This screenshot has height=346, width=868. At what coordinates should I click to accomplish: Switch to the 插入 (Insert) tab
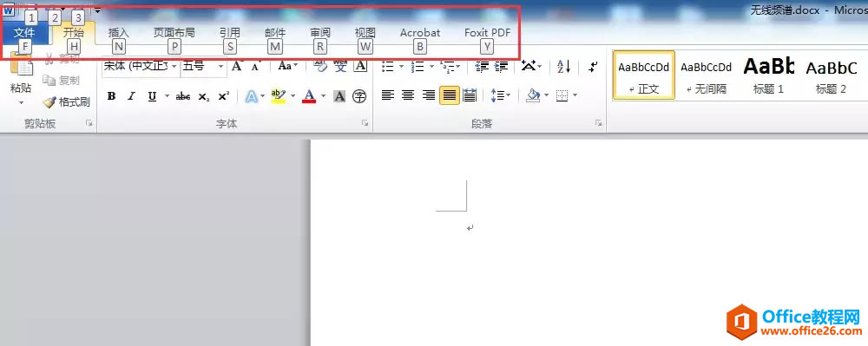[118, 33]
